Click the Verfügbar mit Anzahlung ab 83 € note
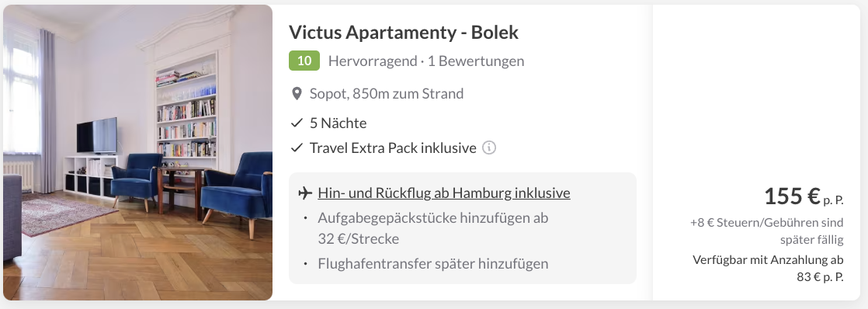 point(768,269)
